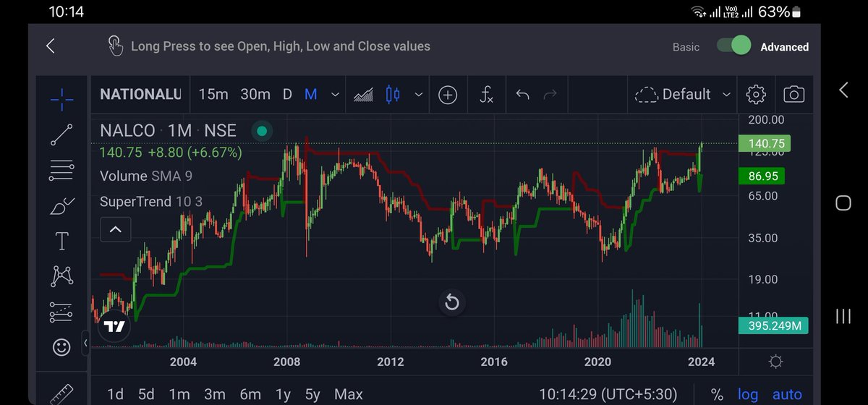Select the 3m date range
This screenshot has height=405, width=868.
pos(215,394)
